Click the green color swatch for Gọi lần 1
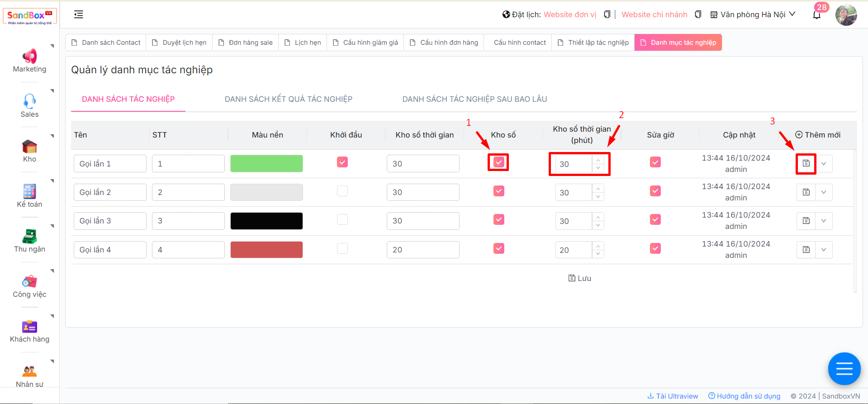This screenshot has height=404, width=868. click(266, 164)
